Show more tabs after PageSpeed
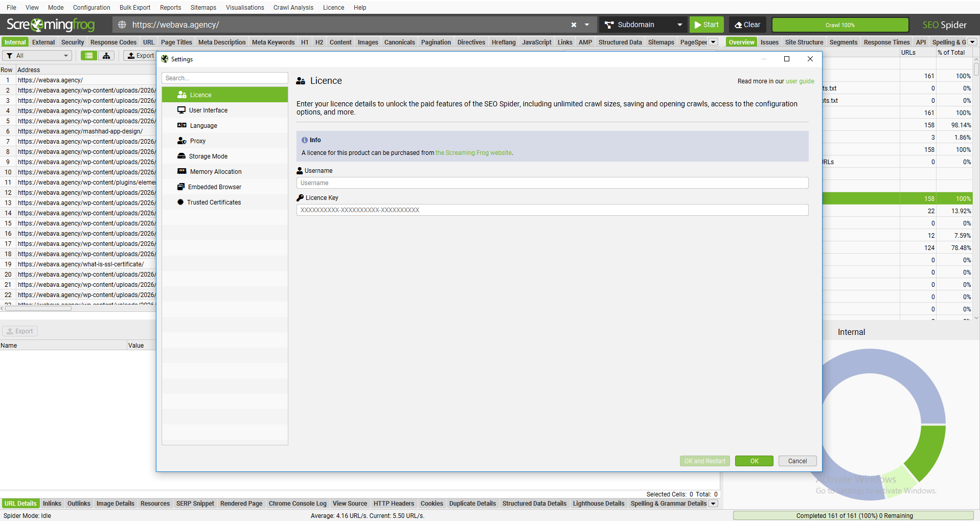 (713, 42)
